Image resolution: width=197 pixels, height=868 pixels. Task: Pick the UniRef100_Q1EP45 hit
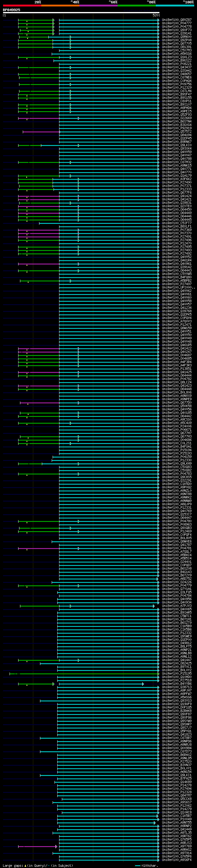(177, 138)
